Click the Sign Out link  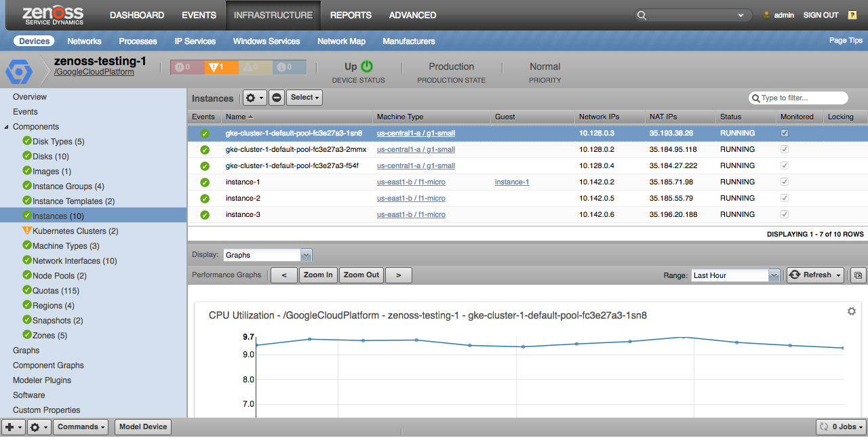click(x=821, y=15)
